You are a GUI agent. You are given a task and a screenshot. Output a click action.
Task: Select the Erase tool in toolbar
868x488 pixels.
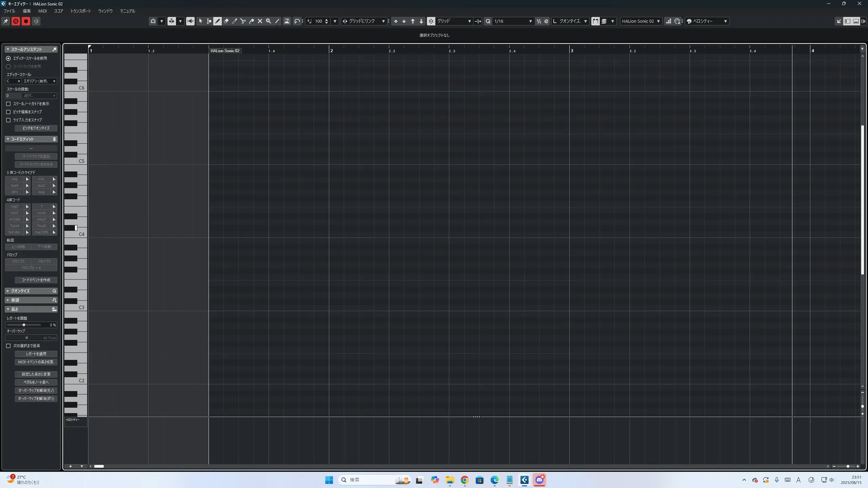point(226,21)
